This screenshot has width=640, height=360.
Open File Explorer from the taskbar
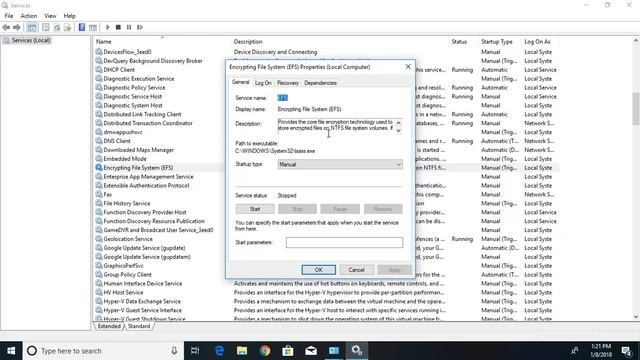(x=242, y=351)
